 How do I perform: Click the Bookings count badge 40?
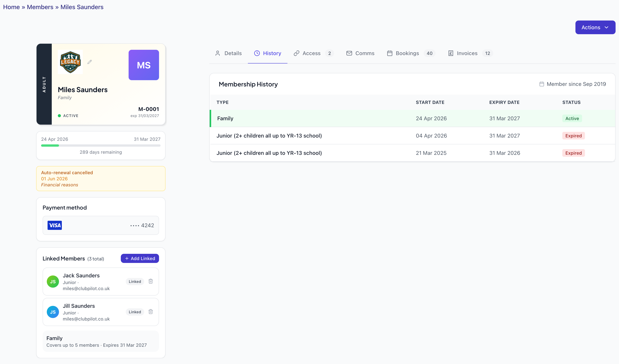[429, 53]
